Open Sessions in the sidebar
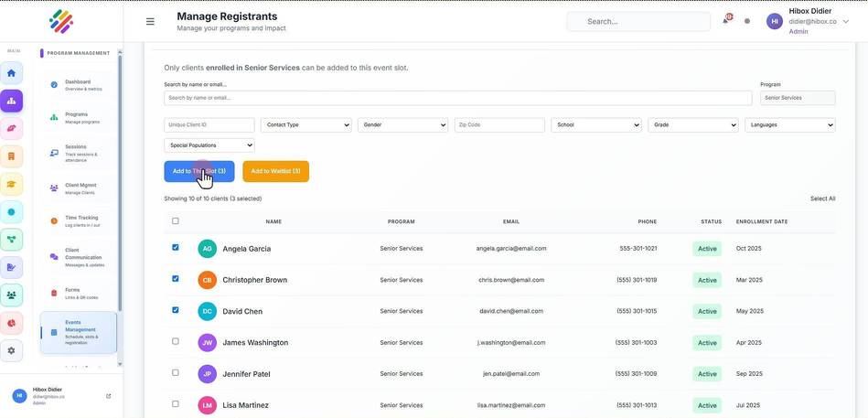This screenshot has width=868, height=418. click(78, 153)
